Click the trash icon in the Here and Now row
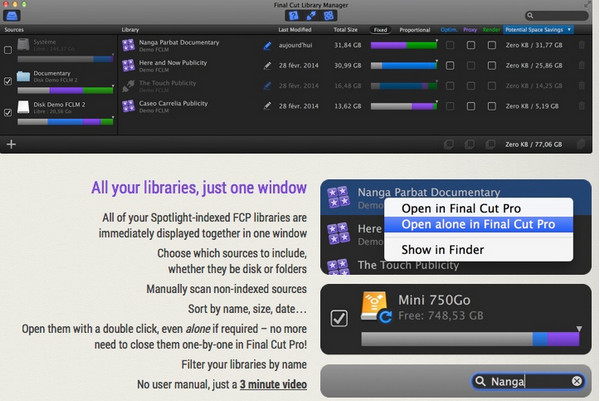The image size is (600, 401). (x=582, y=65)
